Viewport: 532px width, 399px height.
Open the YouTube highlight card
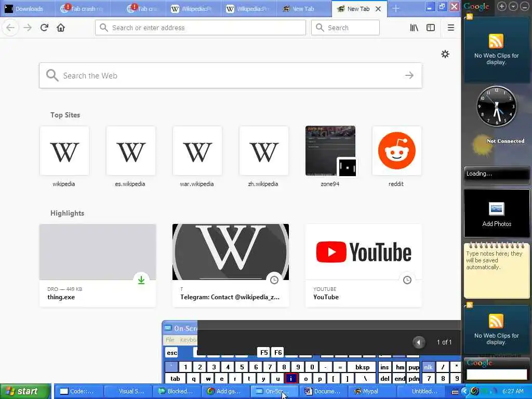(364, 265)
